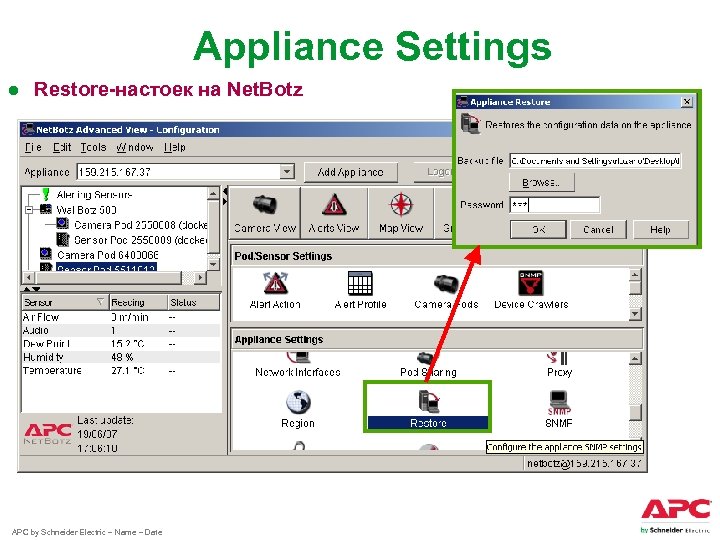The width and height of the screenshot is (720, 540).
Task: Select the Restore appliance icon
Action: (428, 409)
